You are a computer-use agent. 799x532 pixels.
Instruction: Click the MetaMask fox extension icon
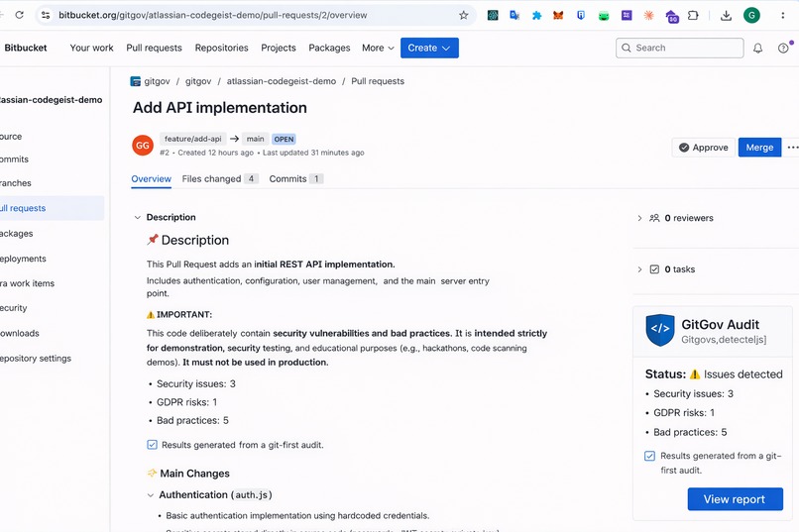[x=558, y=15]
